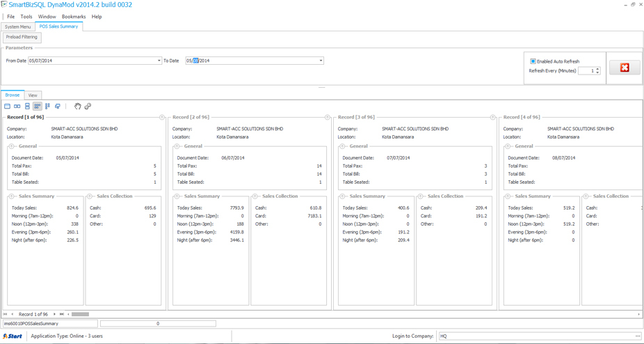Click the red X close report button

pyautogui.click(x=625, y=68)
